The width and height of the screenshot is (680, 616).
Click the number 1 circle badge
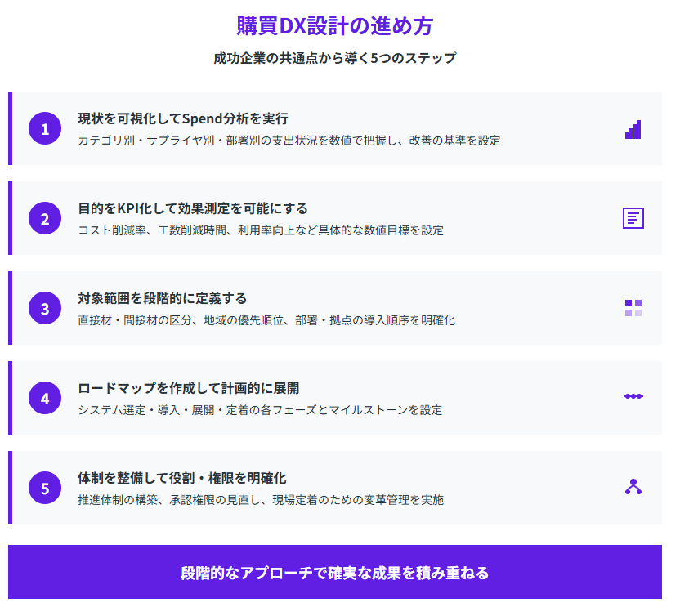click(45, 129)
